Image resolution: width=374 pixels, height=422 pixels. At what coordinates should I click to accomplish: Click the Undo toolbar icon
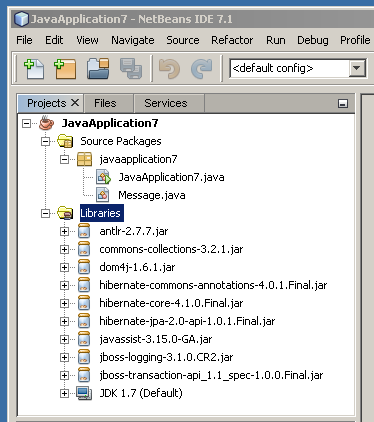pos(170,69)
